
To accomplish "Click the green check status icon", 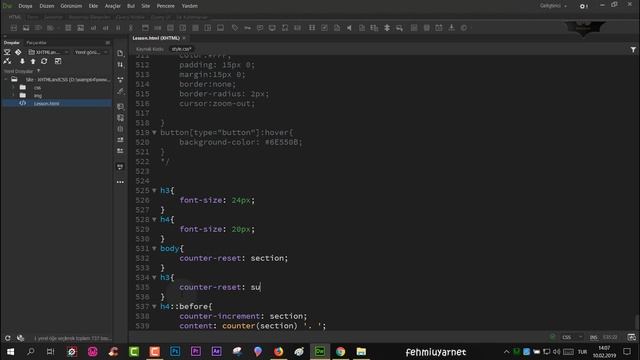I will tap(552, 337).
